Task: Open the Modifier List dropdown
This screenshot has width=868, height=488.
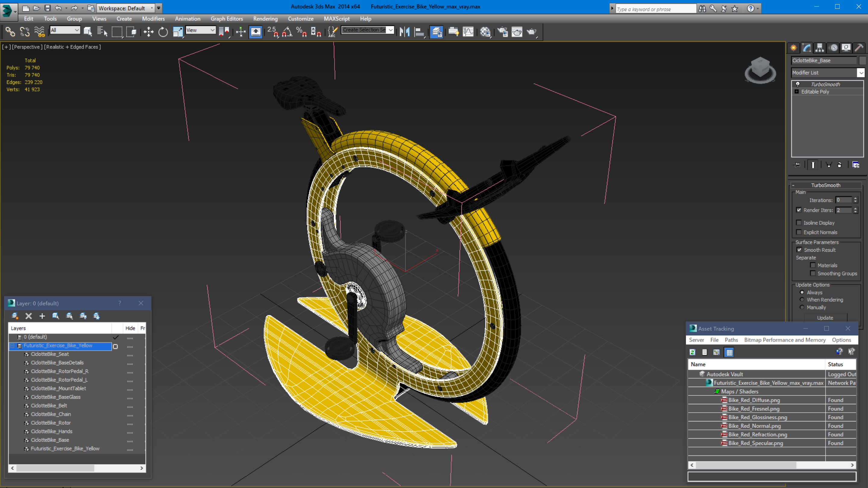Action: [828, 72]
